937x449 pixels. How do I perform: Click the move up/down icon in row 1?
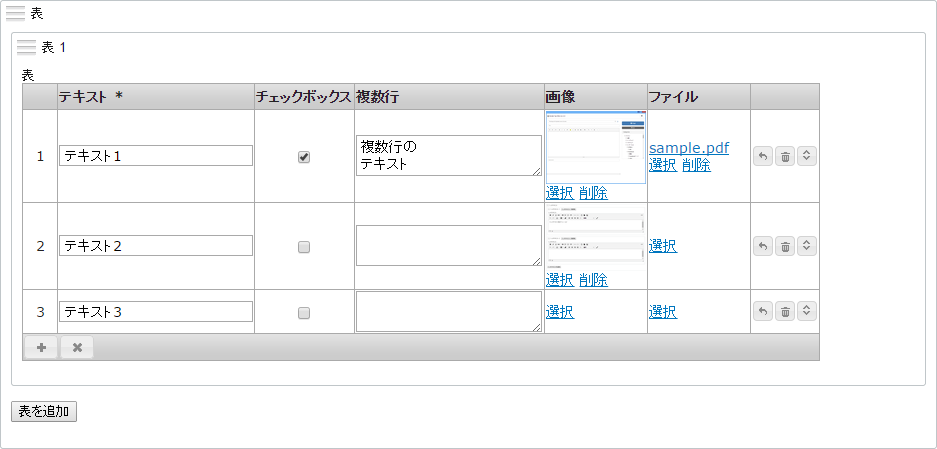(807, 157)
